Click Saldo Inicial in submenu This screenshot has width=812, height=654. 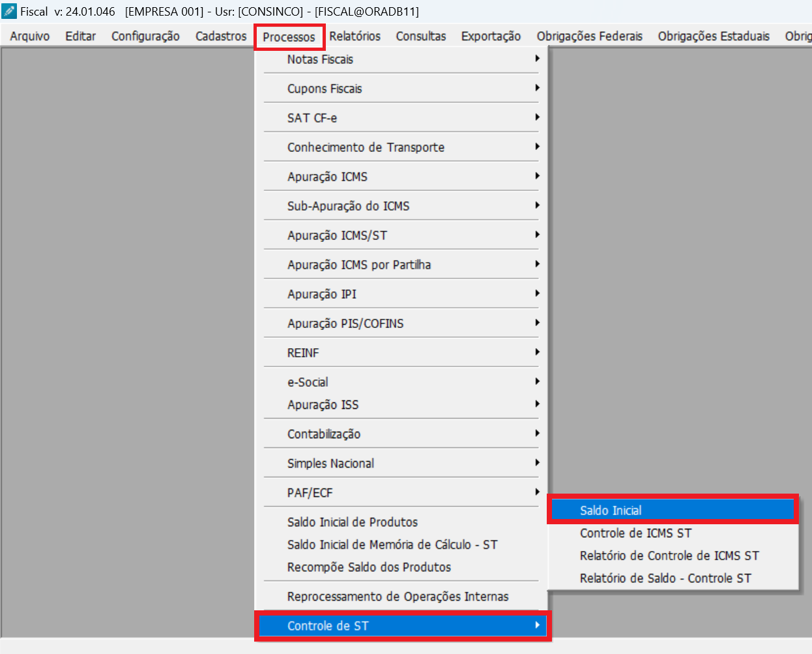click(673, 511)
